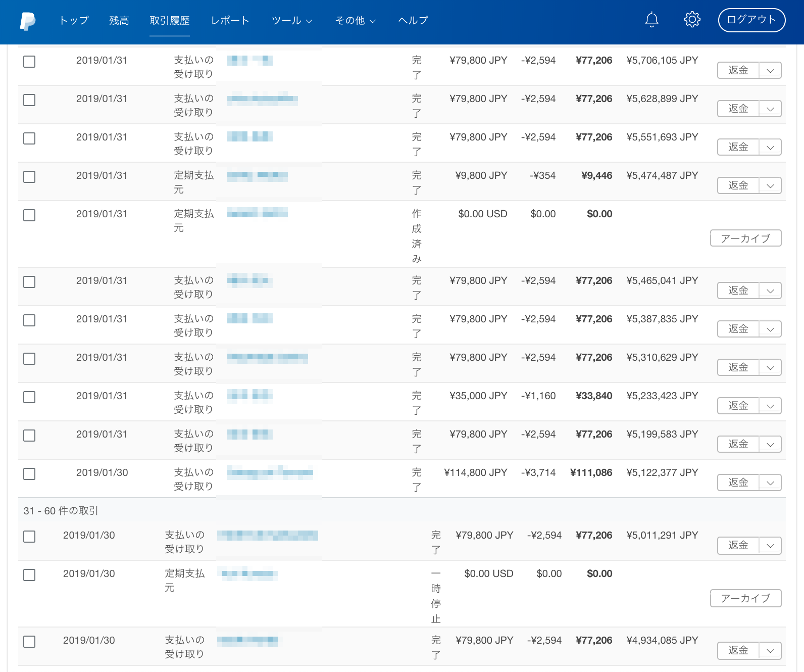Click the 2019/01/30 date in ¥114,800 row
Image resolution: width=804 pixels, height=672 pixels.
[102, 472]
